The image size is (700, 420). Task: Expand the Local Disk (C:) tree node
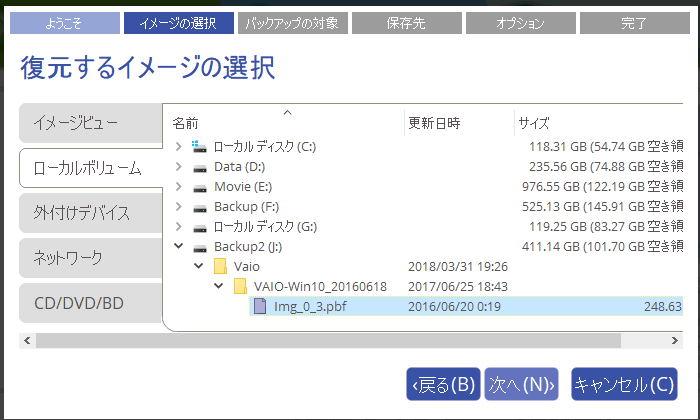(179, 147)
